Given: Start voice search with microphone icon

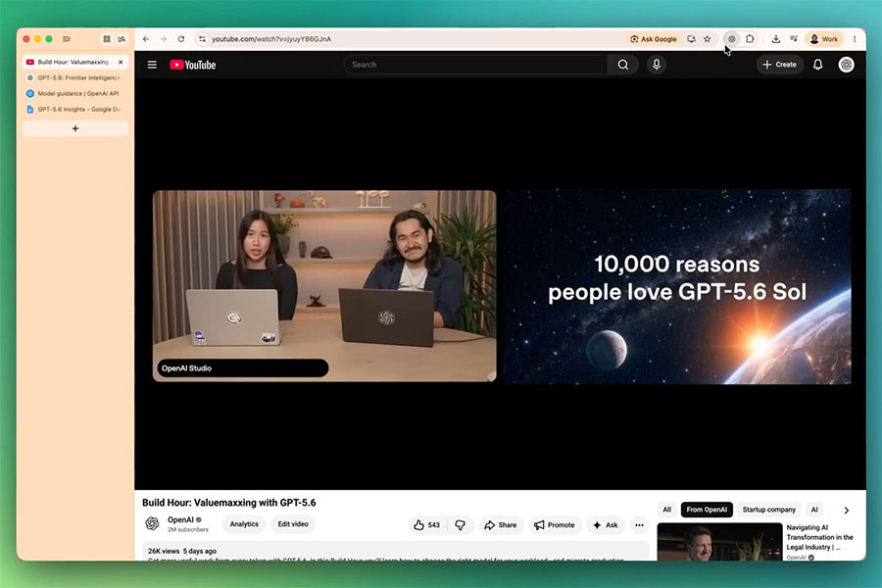Looking at the screenshot, I should (656, 65).
